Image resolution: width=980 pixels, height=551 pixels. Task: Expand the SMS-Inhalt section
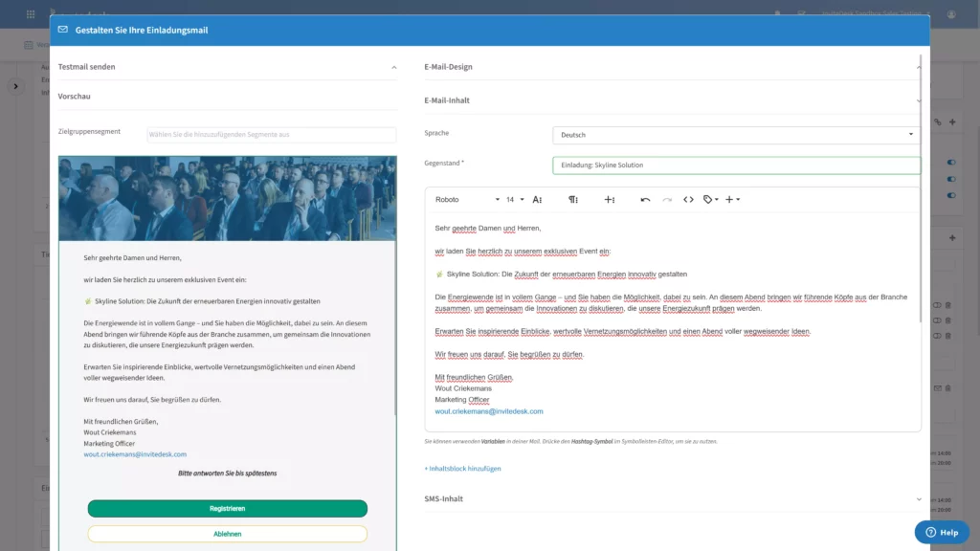(x=918, y=499)
